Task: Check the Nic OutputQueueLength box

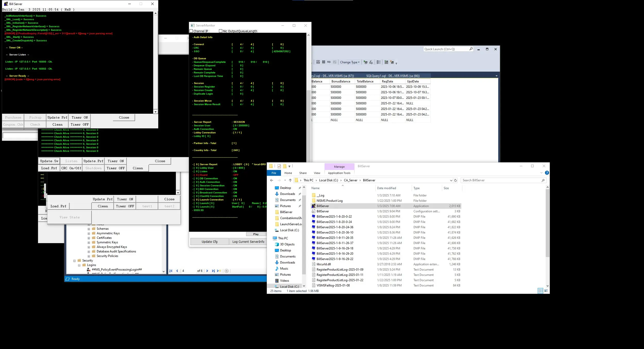Action: tap(221, 31)
